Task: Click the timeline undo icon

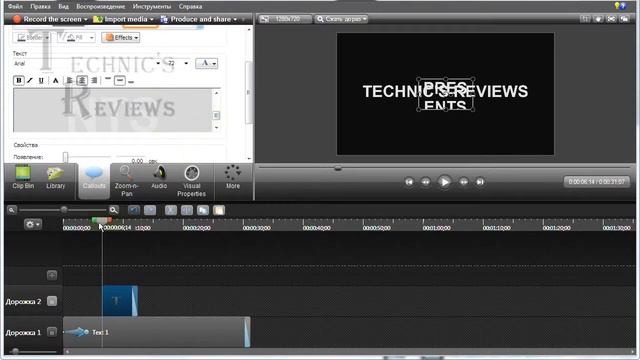Action: pos(133,210)
